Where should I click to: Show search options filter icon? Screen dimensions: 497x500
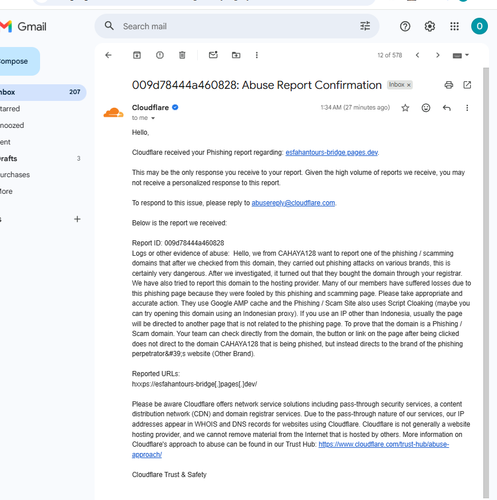click(365, 26)
